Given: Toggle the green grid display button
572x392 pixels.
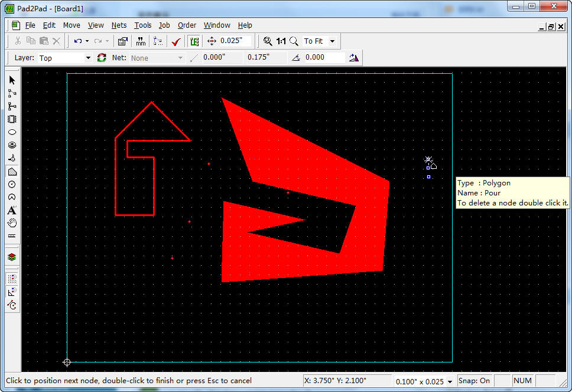Looking at the screenshot, I should [x=194, y=41].
